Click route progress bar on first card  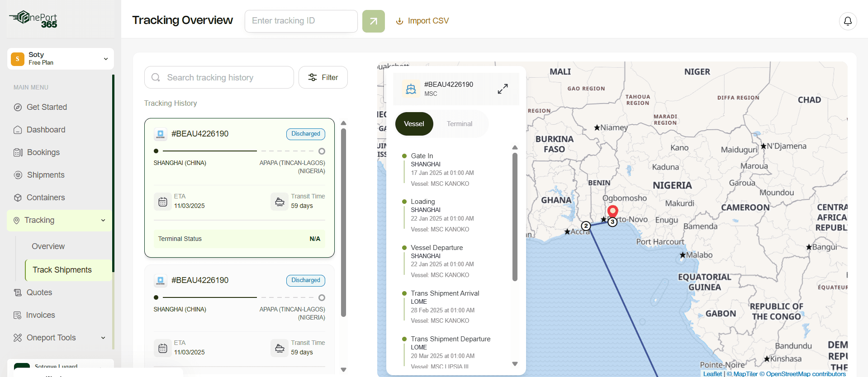point(239,151)
